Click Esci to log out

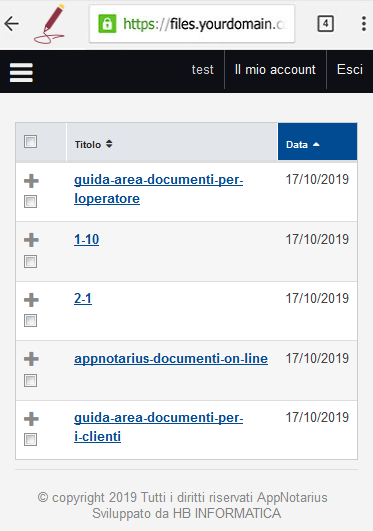coord(350,70)
